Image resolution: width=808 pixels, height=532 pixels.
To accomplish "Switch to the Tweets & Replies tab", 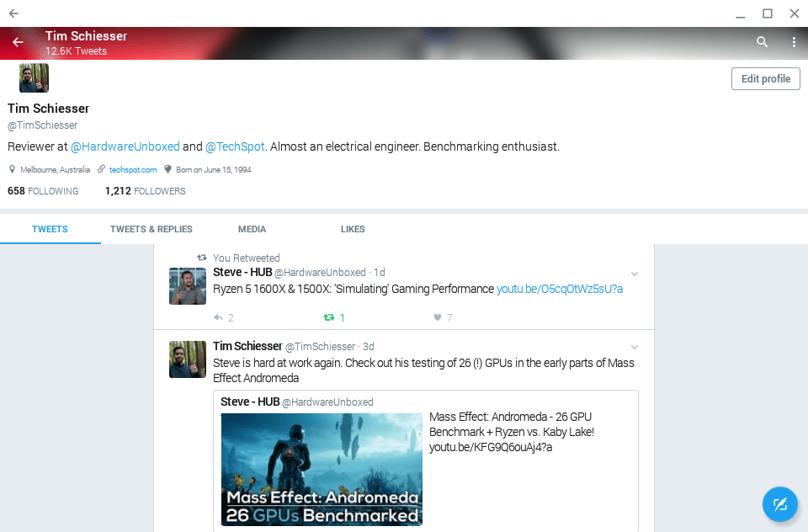I will point(151,229).
